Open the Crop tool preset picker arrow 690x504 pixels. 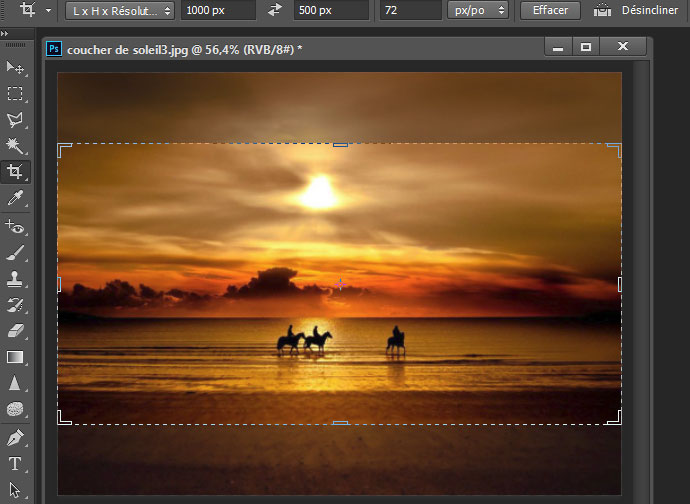tap(50, 10)
